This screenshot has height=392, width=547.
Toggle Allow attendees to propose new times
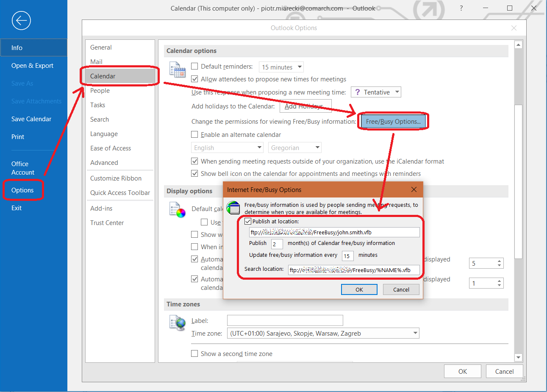coord(194,79)
